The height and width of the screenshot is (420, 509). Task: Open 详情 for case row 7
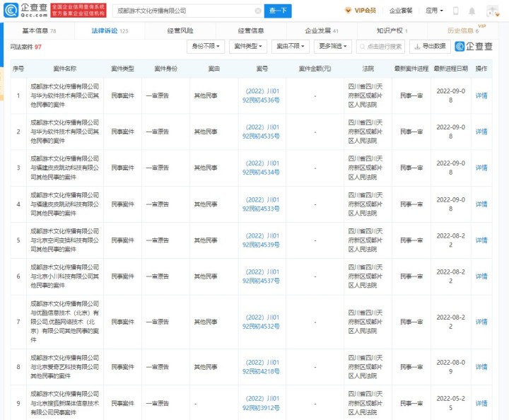click(x=481, y=322)
